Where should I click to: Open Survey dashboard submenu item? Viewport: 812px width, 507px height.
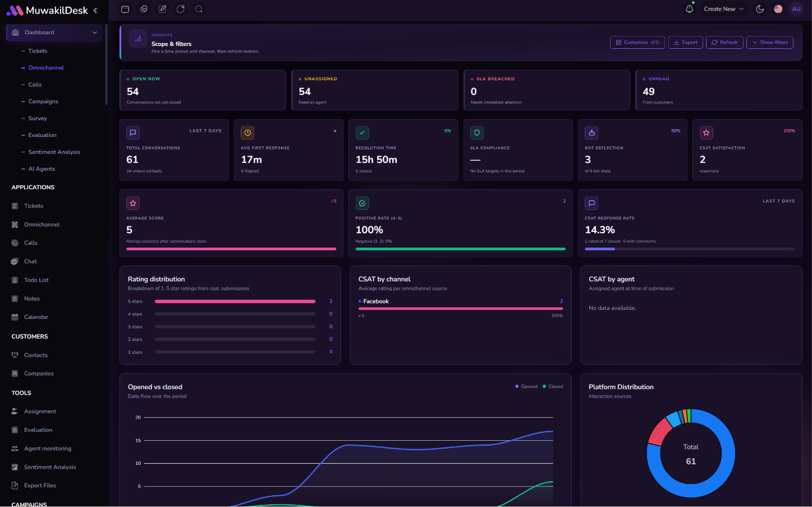pos(38,118)
